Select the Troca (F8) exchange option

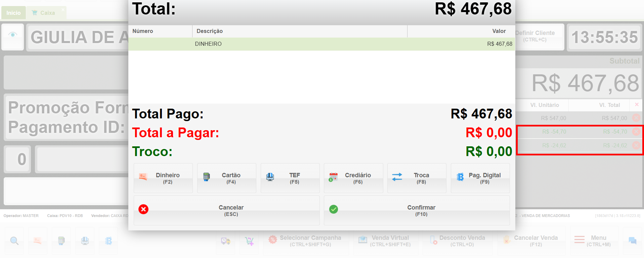click(417, 178)
